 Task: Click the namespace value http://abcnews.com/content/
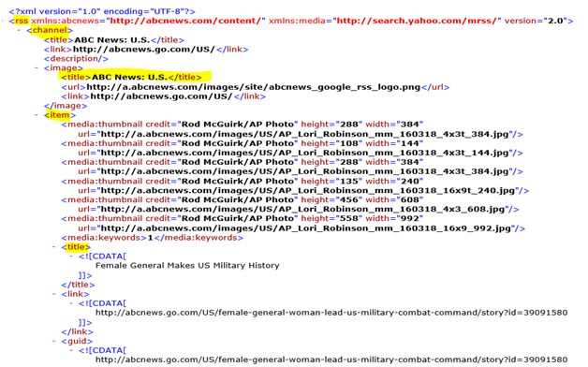185,21
